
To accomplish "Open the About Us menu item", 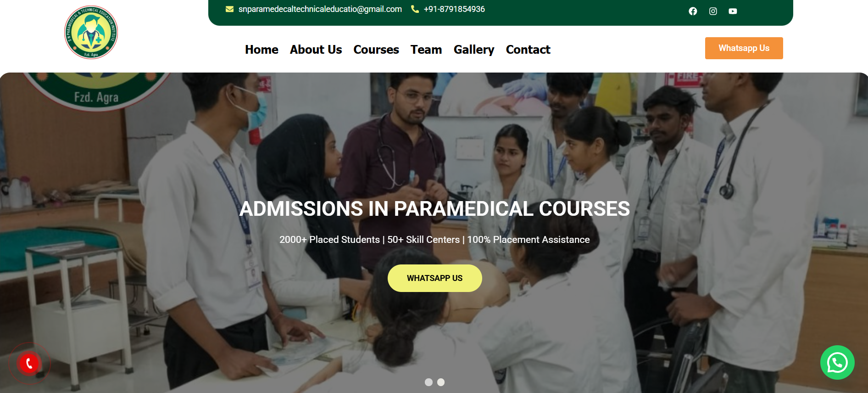I will tap(316, 50).
